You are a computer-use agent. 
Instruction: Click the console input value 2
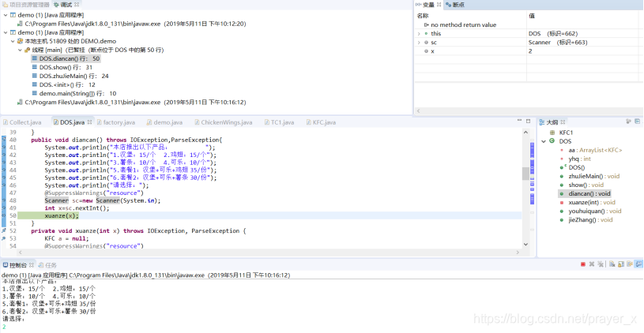(x=4, y=327)
